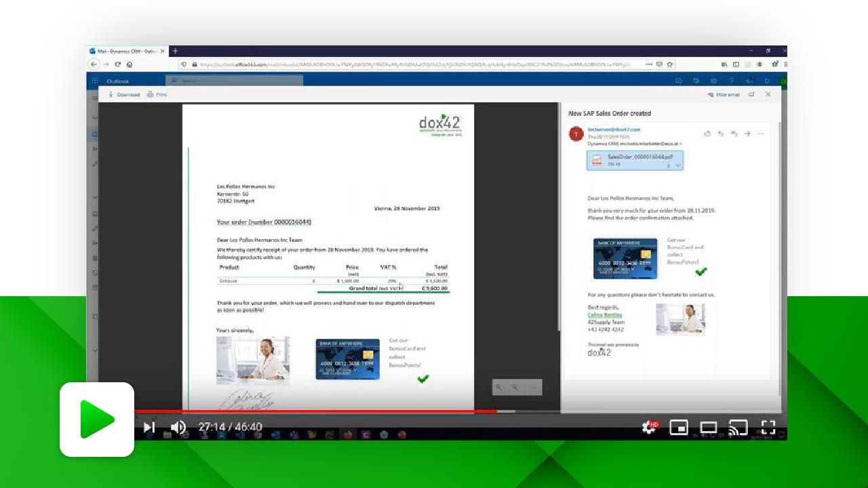
Task: Reply all to the email
Action: click(x=734, y=134)
